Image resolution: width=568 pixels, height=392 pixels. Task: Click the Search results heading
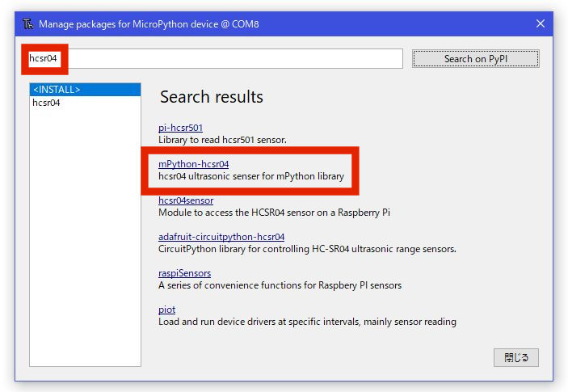212,97
